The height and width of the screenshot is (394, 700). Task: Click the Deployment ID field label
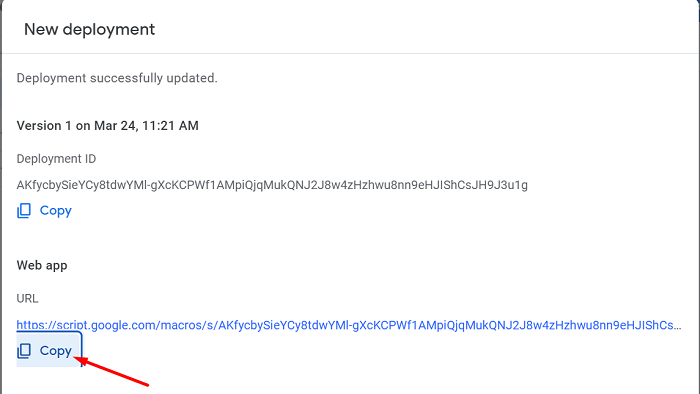pos(56,159)
